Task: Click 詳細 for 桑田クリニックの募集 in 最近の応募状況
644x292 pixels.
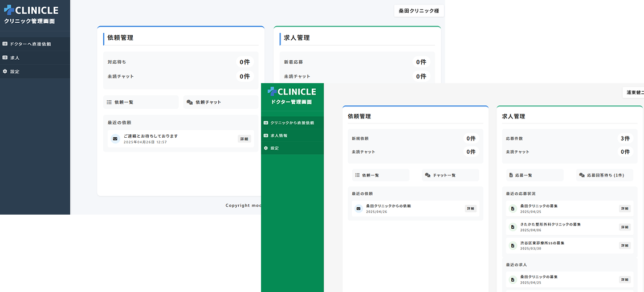Action: tap(625, 209)
